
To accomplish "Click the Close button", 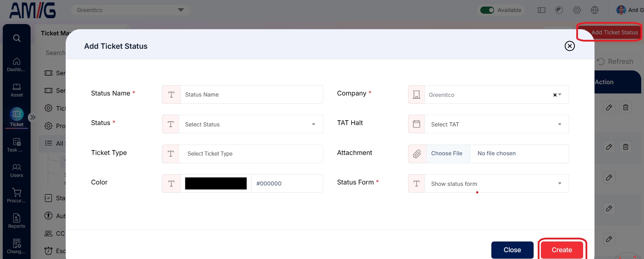I will coord(512,250).
